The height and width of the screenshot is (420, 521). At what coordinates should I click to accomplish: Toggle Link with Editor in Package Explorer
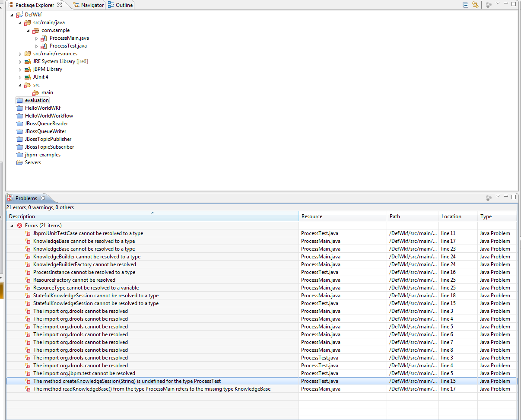[x=475, y=4]
